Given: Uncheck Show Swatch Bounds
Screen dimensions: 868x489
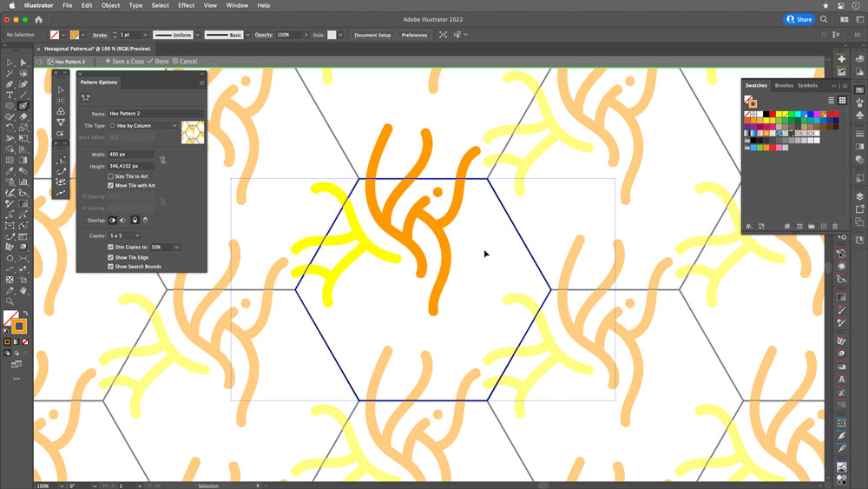Looking at the screenshot, I should (111, 267).
